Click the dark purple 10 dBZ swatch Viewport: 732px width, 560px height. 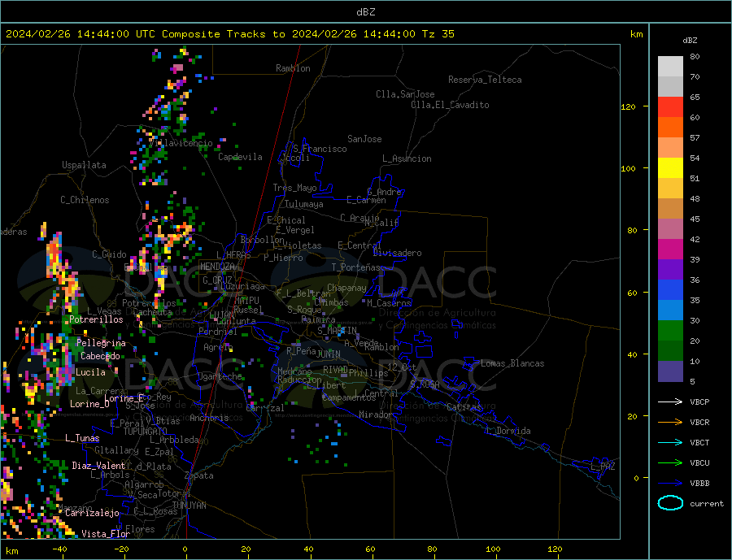pos(670,371)
